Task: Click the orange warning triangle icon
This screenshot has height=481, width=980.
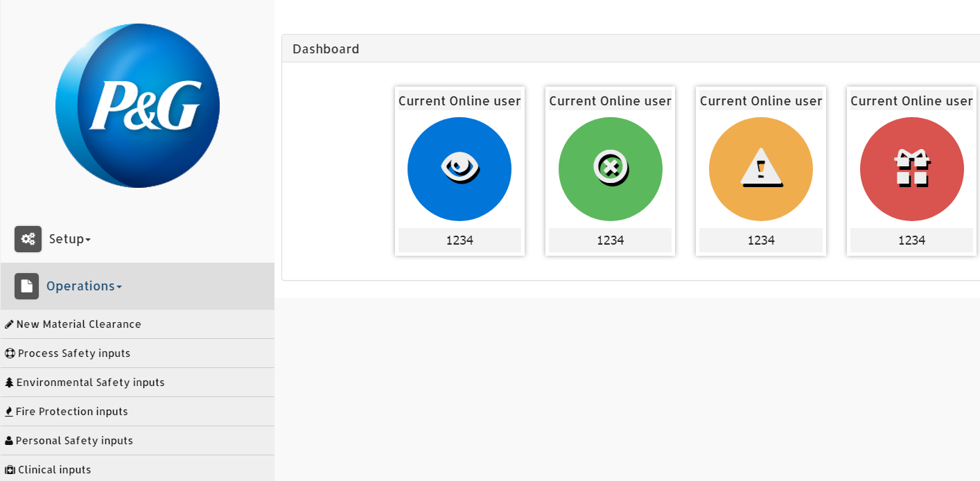Action: tap(761, 169)
